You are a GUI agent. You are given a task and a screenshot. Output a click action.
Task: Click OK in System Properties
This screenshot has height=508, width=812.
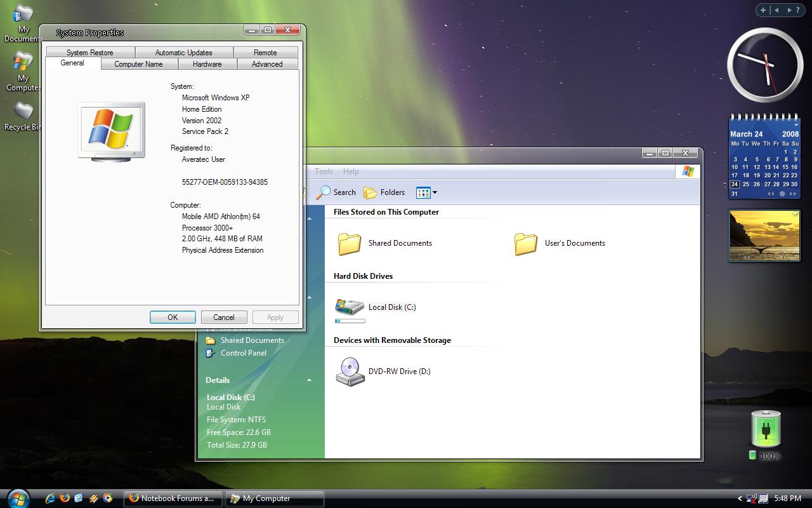pyautogui.click(x=173, y=317)
